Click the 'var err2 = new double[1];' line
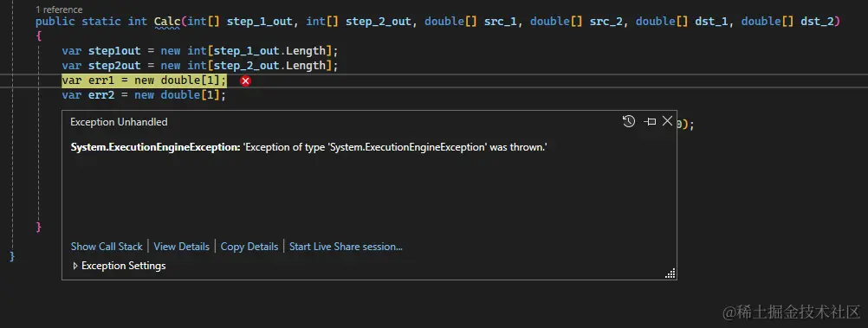Viewport: 868px width, 328px height. (x=144, y=95)
